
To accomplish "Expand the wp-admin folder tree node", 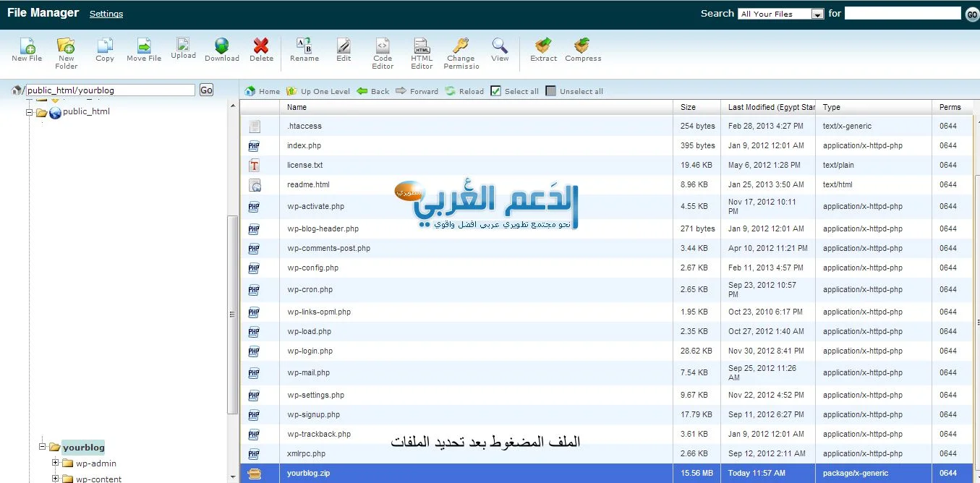I will (56, 463).
